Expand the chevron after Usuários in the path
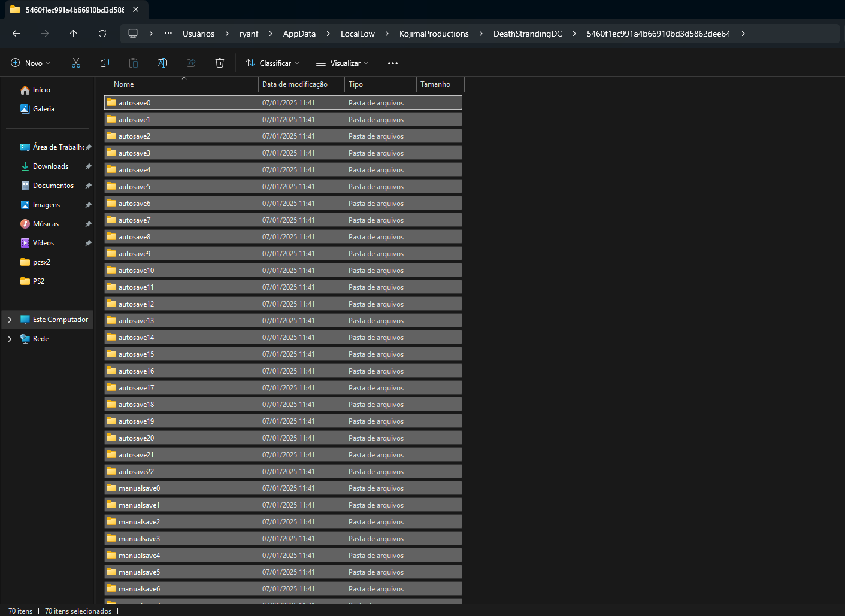 227,34
